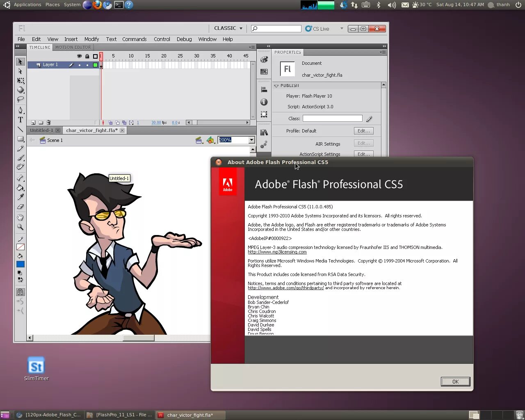Viewport: 525px width, 420px height.
Task: Switch to the MOTION EDITOR tab
Action: [x=73, y=47]
